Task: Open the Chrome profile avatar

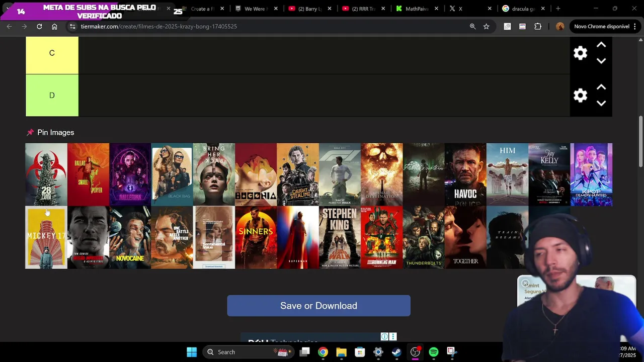Action: [560, 26]
